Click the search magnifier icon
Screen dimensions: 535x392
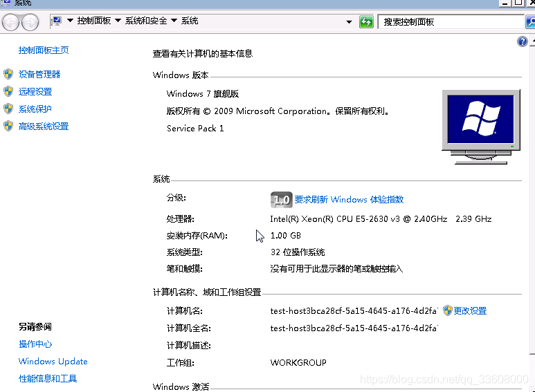[531, 22]
